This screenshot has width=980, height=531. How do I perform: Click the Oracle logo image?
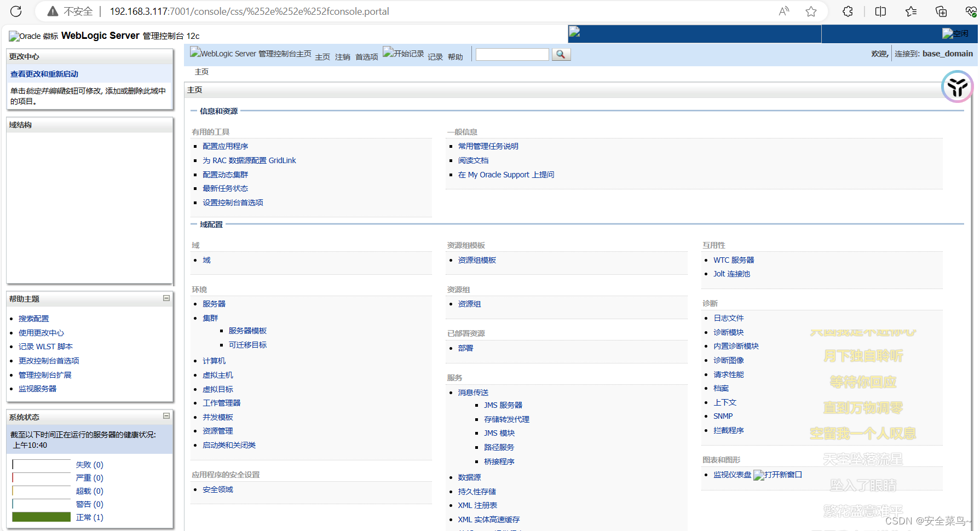(x=33, y=36)
